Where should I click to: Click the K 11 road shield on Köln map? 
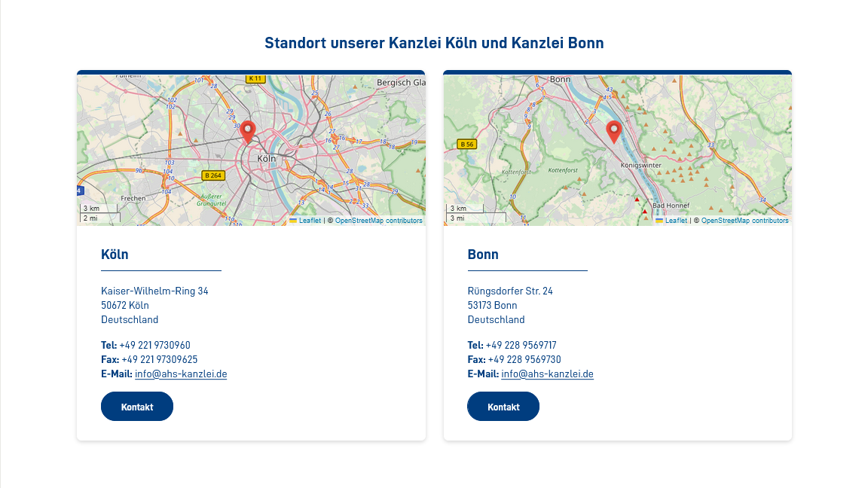click(x=255, y=78)
